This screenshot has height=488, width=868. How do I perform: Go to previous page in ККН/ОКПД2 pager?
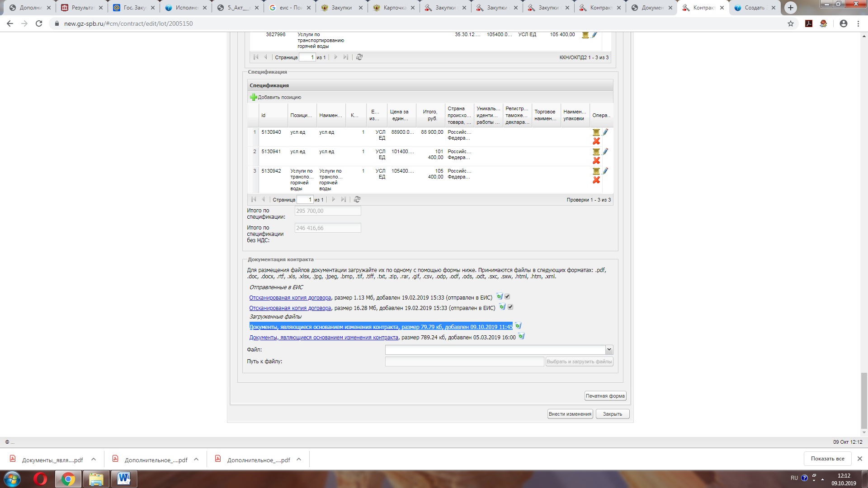(265, 57)
